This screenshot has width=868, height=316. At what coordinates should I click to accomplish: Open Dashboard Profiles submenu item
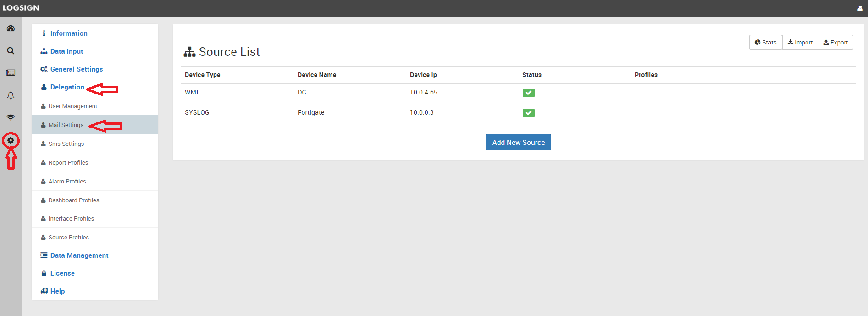[95, 200]
